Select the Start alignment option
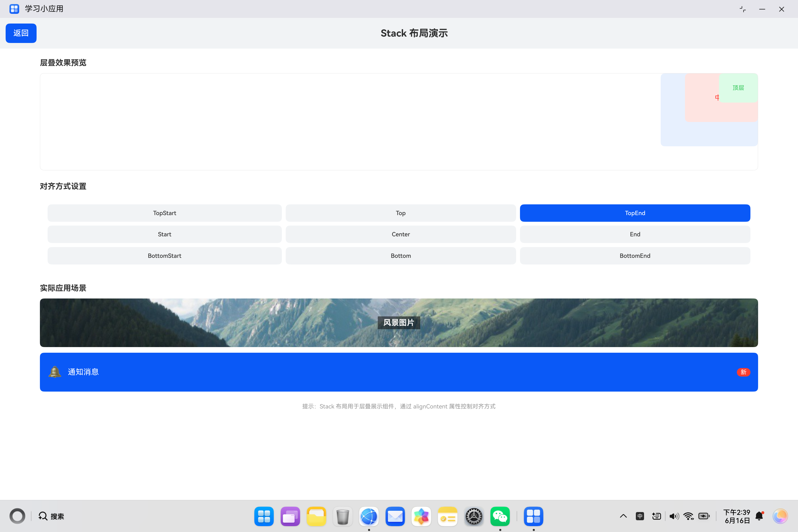The width and height of the screenshot is (798, 532). (x=164, y=235)
